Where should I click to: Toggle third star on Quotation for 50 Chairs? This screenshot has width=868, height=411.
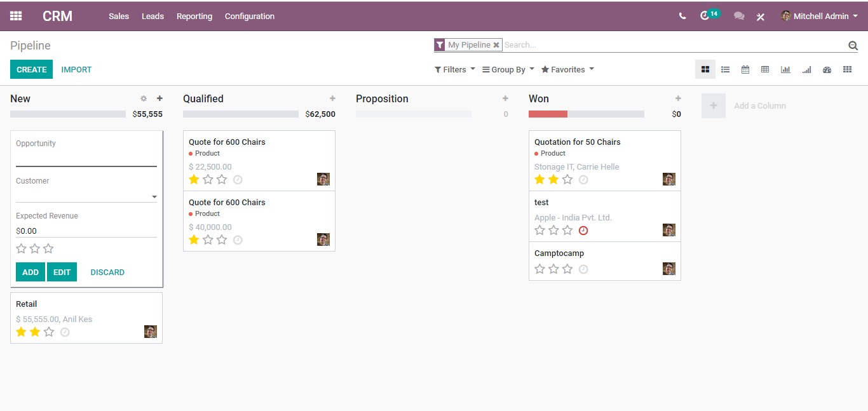coord(567,179)
